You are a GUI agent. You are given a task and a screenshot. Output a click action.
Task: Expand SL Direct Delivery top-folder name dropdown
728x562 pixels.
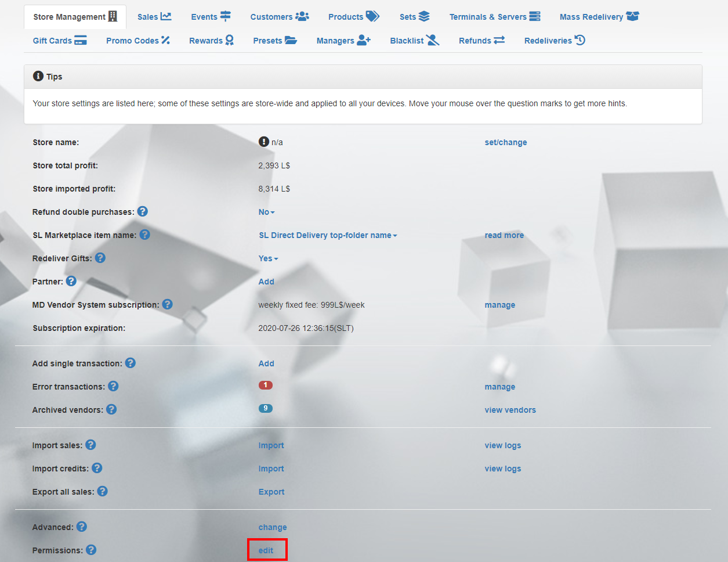click(x=328, y=235)
